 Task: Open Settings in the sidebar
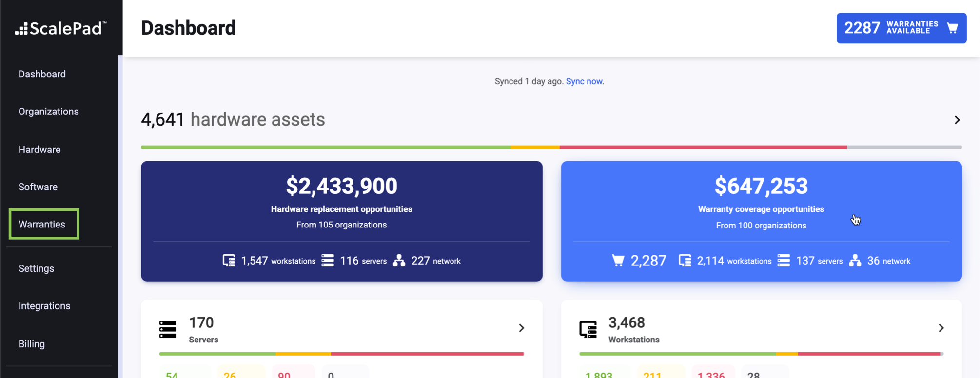[x=36, y=268]
